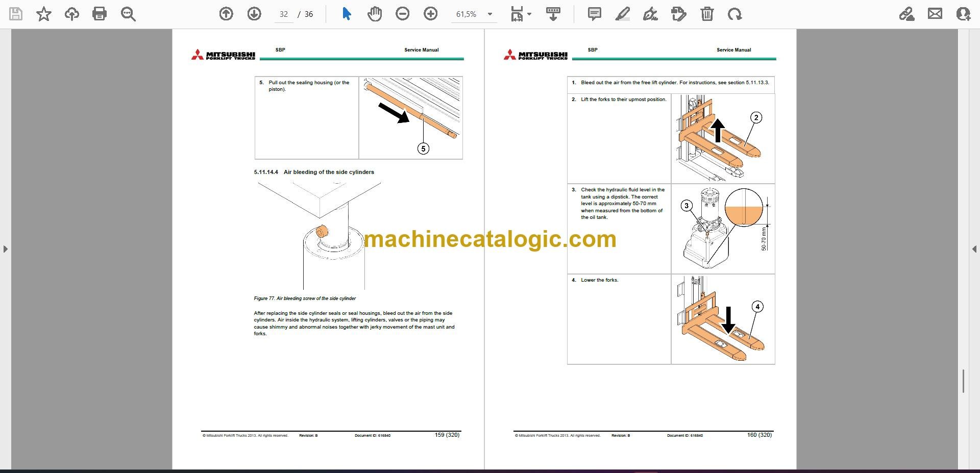Click the vertical scrollbar thumb
Viewport: 980px width, 473px height.
tap(963, 381)
